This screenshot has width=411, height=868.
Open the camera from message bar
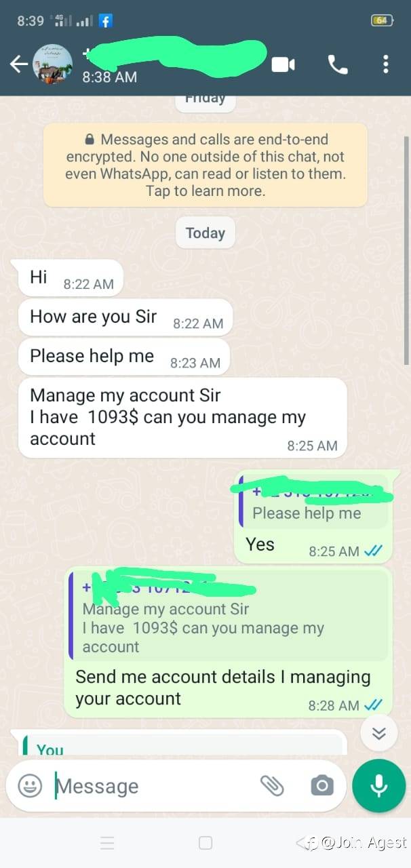(322, 786)
